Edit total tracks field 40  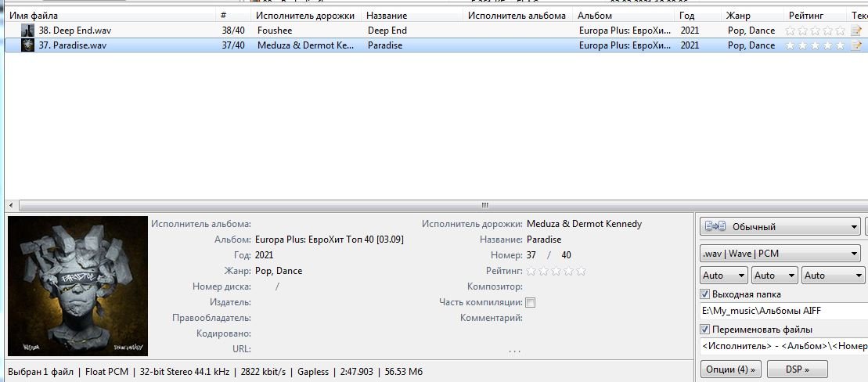(x=567, y=255)
